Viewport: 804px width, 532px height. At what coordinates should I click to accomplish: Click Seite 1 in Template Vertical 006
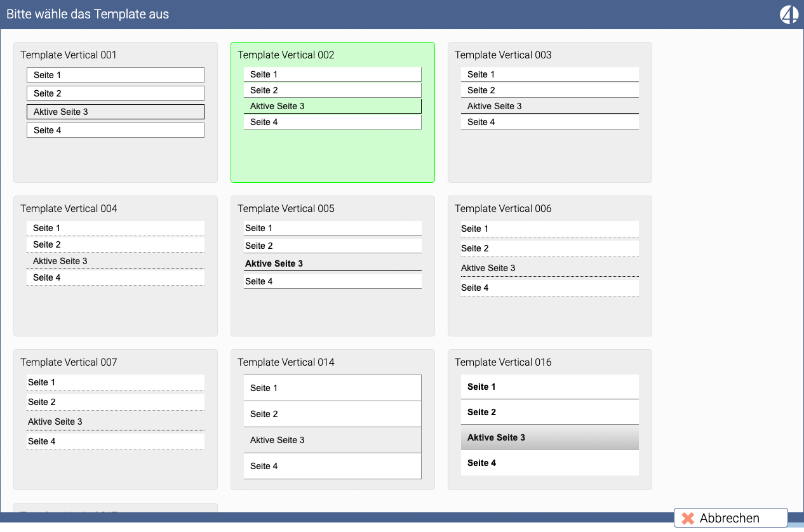550,229
